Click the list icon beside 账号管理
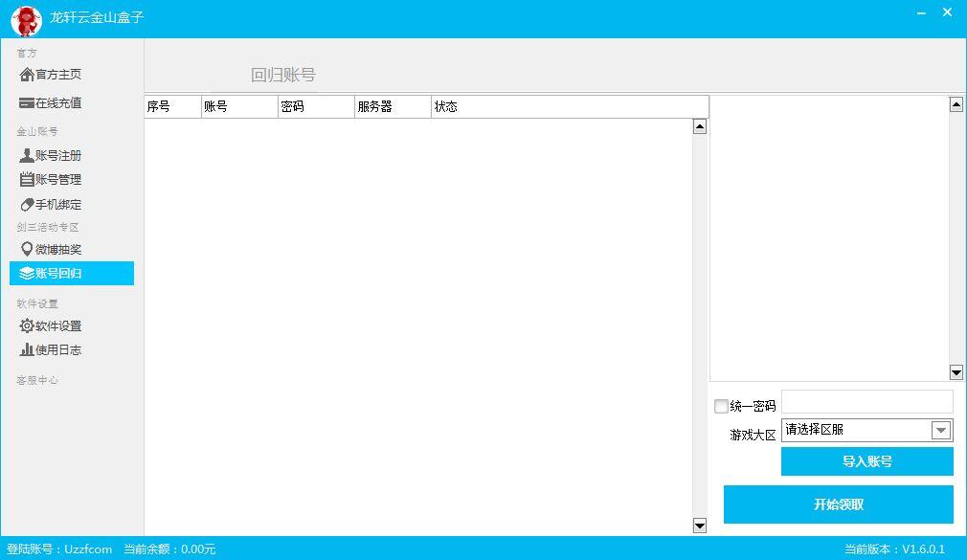 click(27, 179)
